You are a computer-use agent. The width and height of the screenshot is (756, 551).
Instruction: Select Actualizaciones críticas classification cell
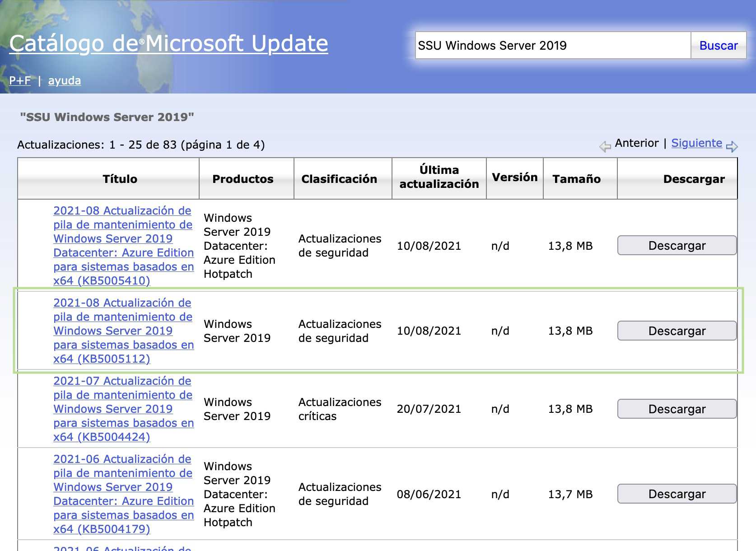click(x=340, y=409)
